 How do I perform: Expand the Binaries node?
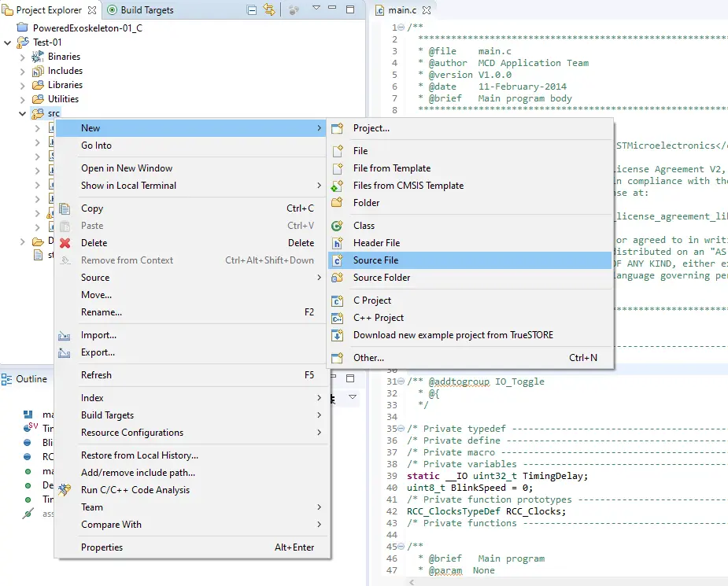coord(22,57)
